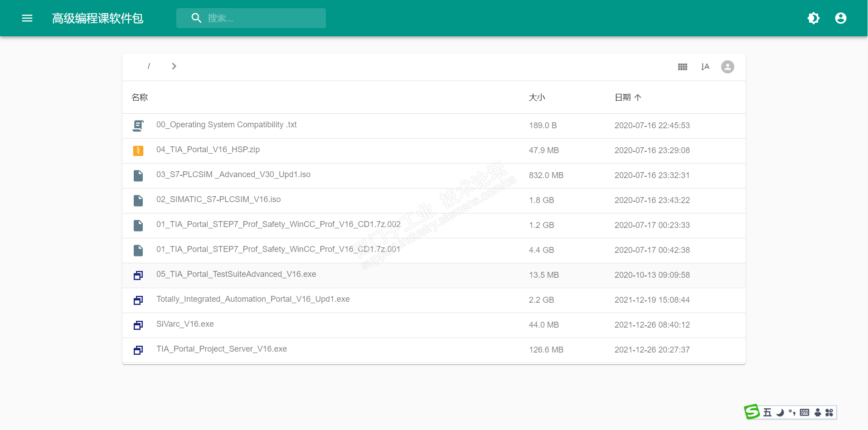The width and height of the screenshot is (868, 430).
Task: Click file icon of the CD1.7z.002 row
Action: (138, 225)
